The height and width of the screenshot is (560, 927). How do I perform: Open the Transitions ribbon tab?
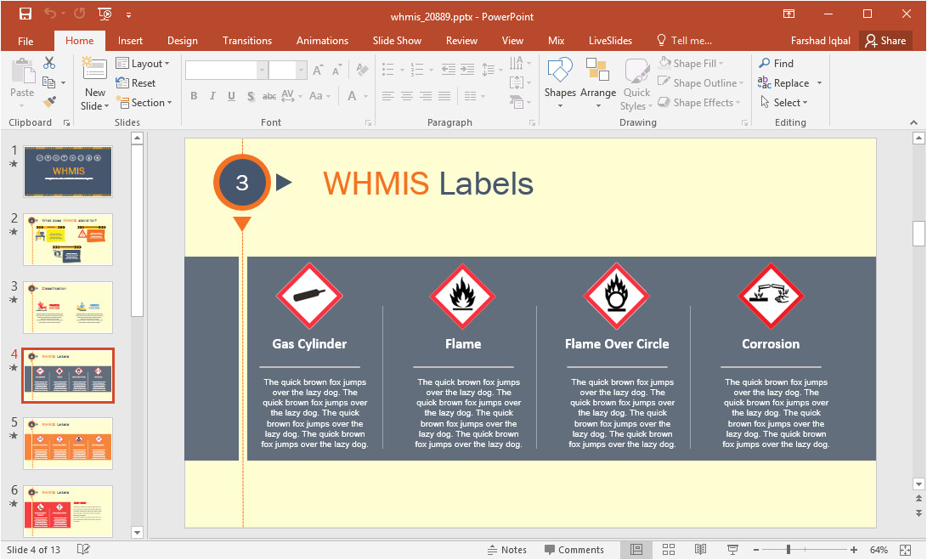(x=246, y=41)
